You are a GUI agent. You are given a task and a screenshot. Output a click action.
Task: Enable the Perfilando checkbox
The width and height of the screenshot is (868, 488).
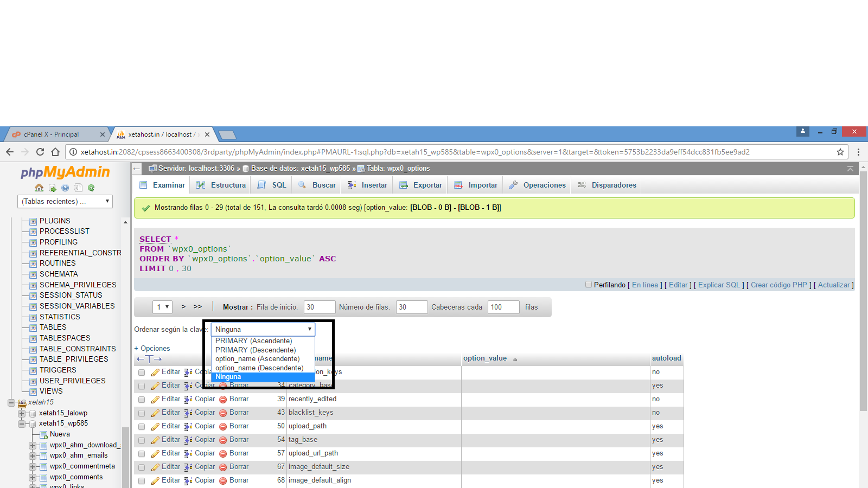click(x=589, y=285)
